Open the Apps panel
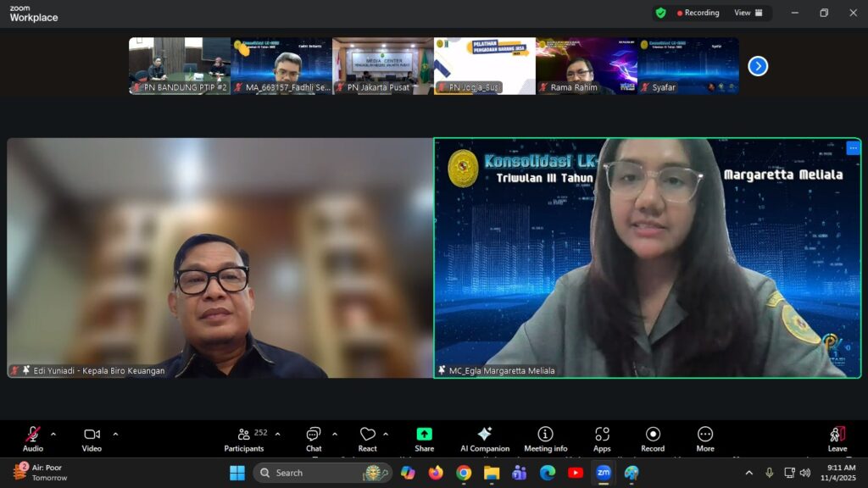868x488 pixels. click(602, 435)
